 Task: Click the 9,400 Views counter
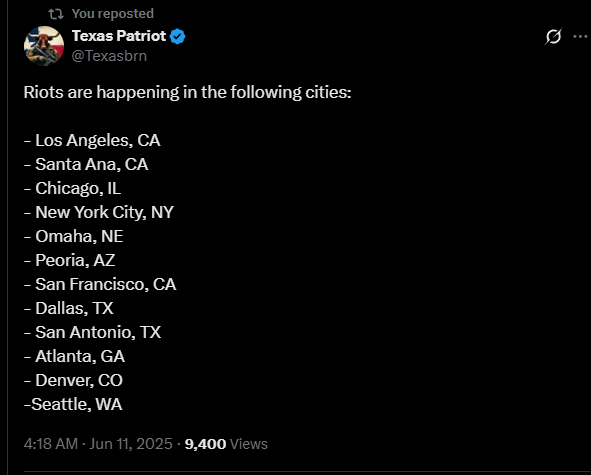click(x=226, y=444)
